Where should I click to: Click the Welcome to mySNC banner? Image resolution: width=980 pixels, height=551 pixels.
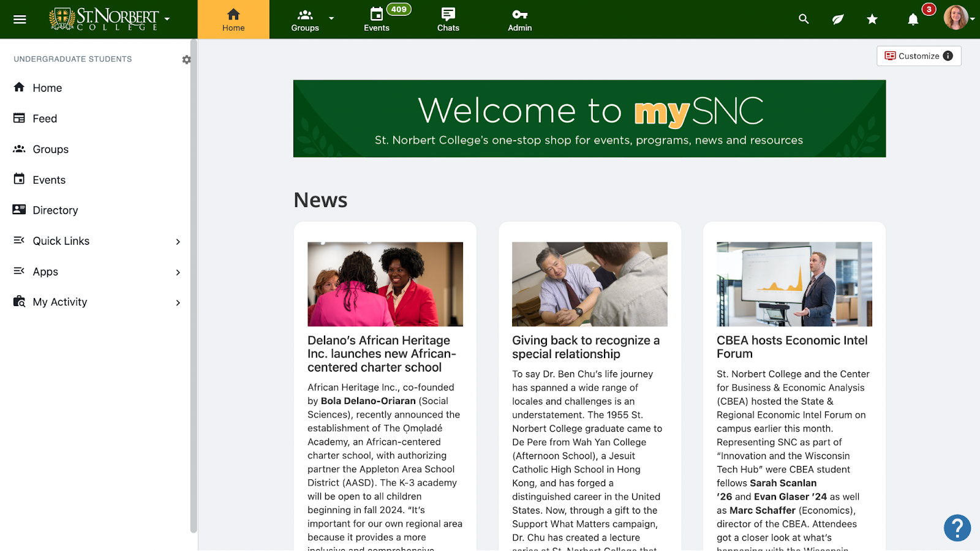(x=589, y=119)
